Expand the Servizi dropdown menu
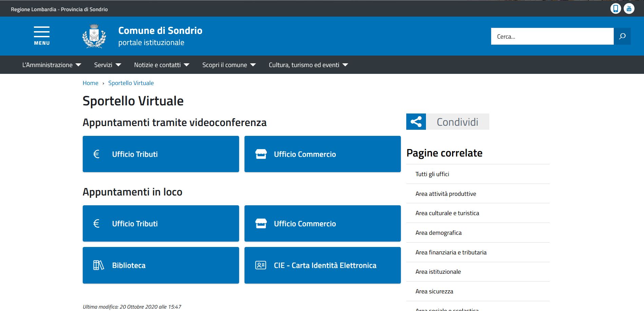The image size is (644, 311). (108, 65)
